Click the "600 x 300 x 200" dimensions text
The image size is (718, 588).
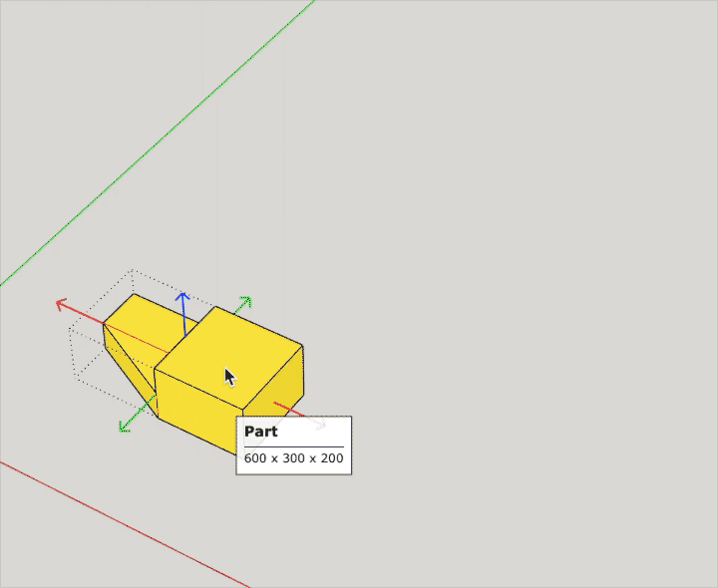(x=293, y=458)
